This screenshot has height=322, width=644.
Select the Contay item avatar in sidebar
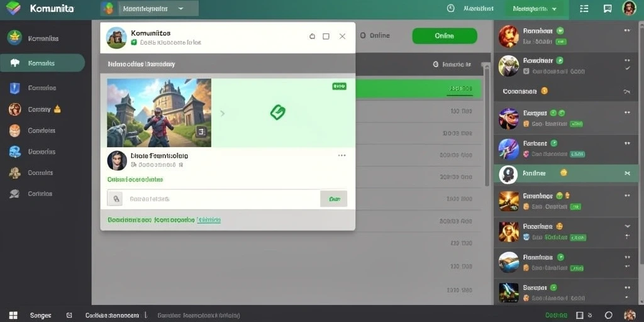pos(14,109)
